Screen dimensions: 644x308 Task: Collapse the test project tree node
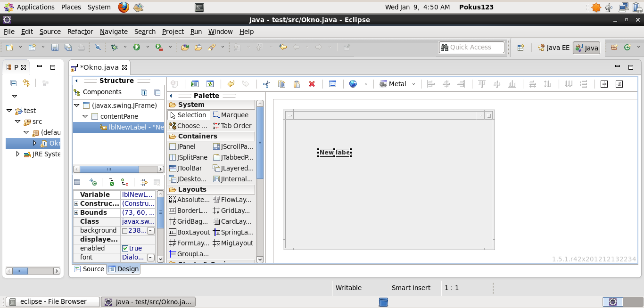pos(9,111)
